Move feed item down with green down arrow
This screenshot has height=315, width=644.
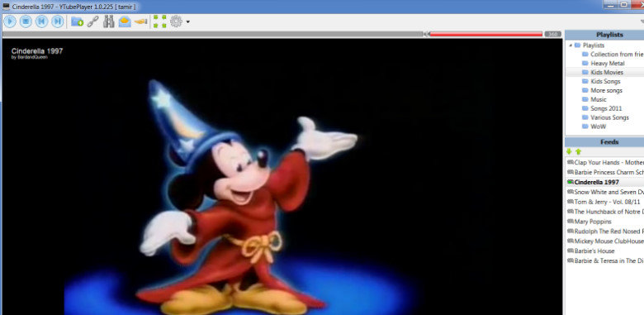pyautogui.click(x=569, y=152)
